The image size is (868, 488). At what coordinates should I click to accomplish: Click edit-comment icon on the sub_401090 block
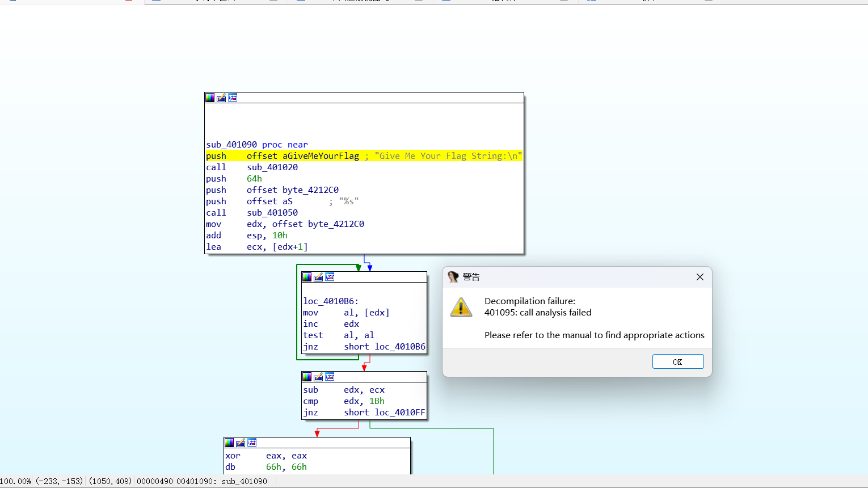pos(221,98)
